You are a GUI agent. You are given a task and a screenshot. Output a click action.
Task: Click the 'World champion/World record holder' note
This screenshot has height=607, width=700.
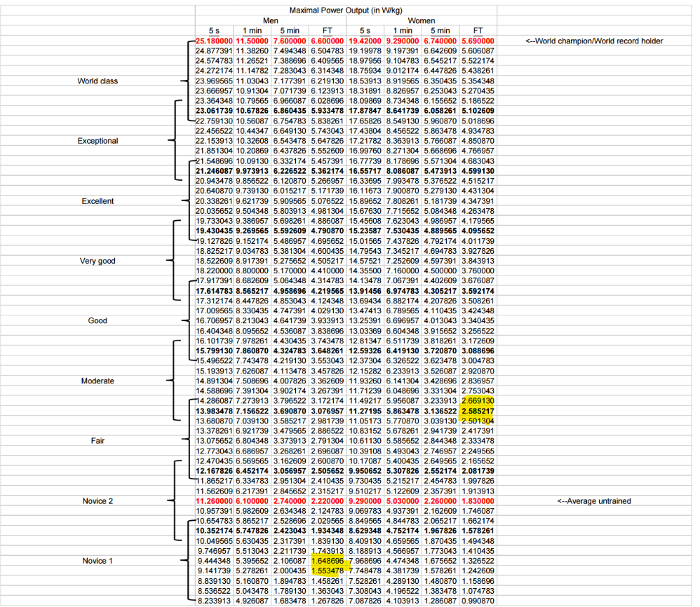click(x=594, y=41)
